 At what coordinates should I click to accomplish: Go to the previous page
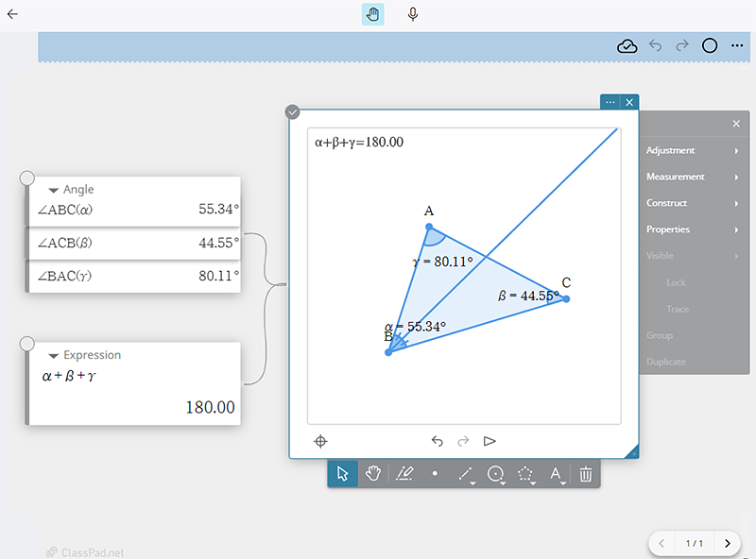pyautogui.click(x=661, y=544)
